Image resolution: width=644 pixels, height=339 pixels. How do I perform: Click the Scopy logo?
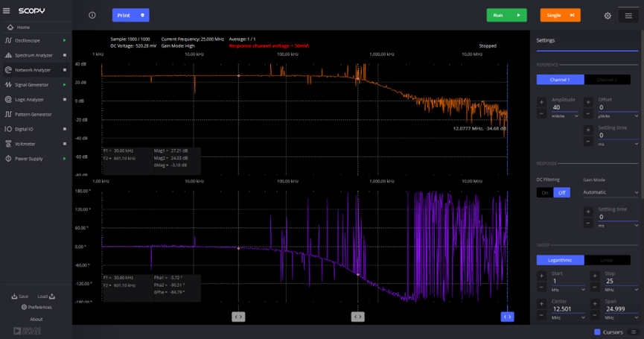tap(31, 10)
